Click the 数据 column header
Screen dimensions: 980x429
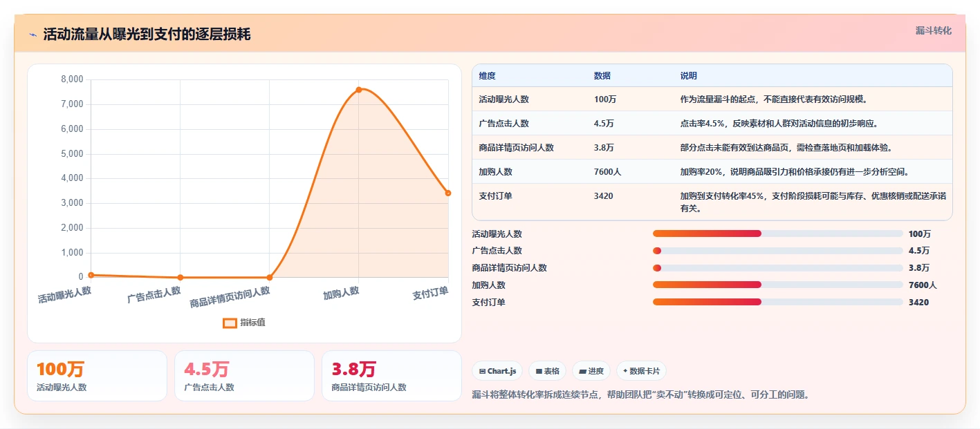[602, 76]
